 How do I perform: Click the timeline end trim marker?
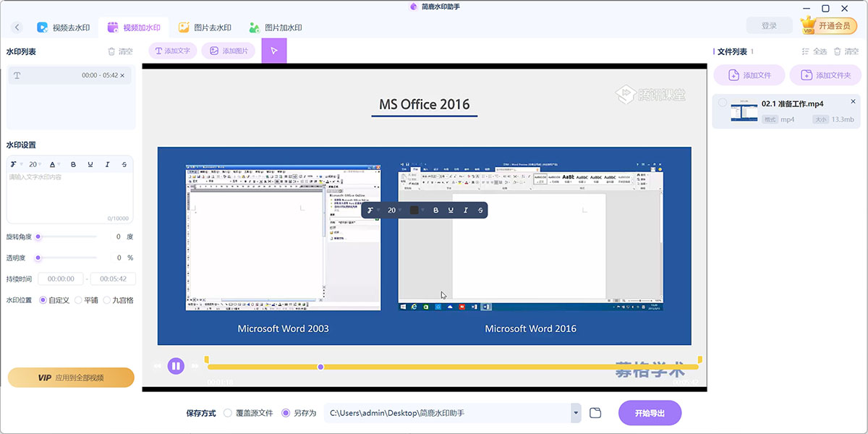point(699,359)
